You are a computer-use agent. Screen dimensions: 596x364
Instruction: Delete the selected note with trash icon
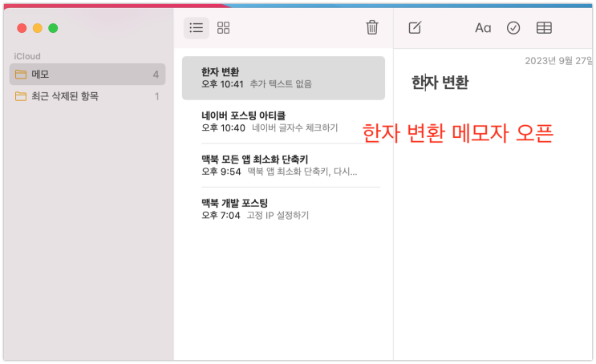[371, 27]
